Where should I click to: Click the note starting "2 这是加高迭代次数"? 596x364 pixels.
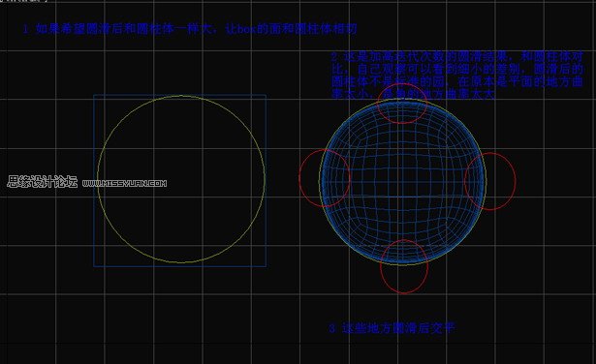[x=456, y=76]
